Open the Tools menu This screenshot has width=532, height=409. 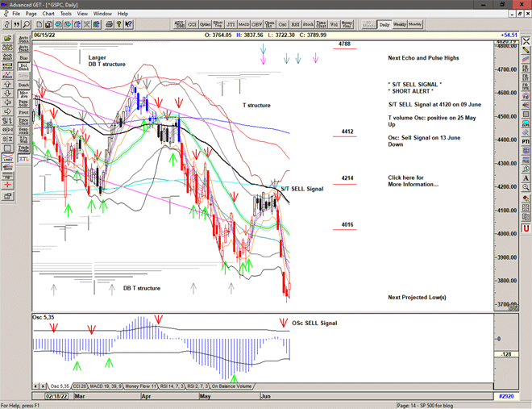coord(66,14)
